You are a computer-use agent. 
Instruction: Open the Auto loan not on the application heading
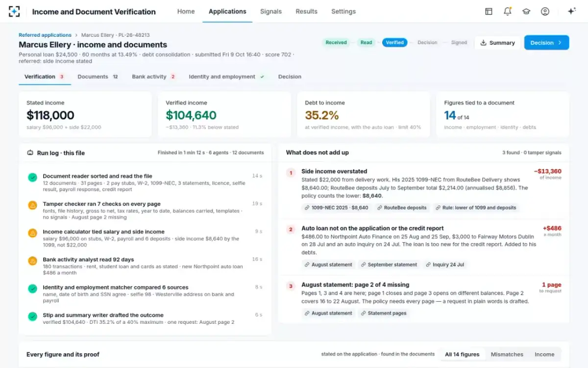tap(372, 228)
